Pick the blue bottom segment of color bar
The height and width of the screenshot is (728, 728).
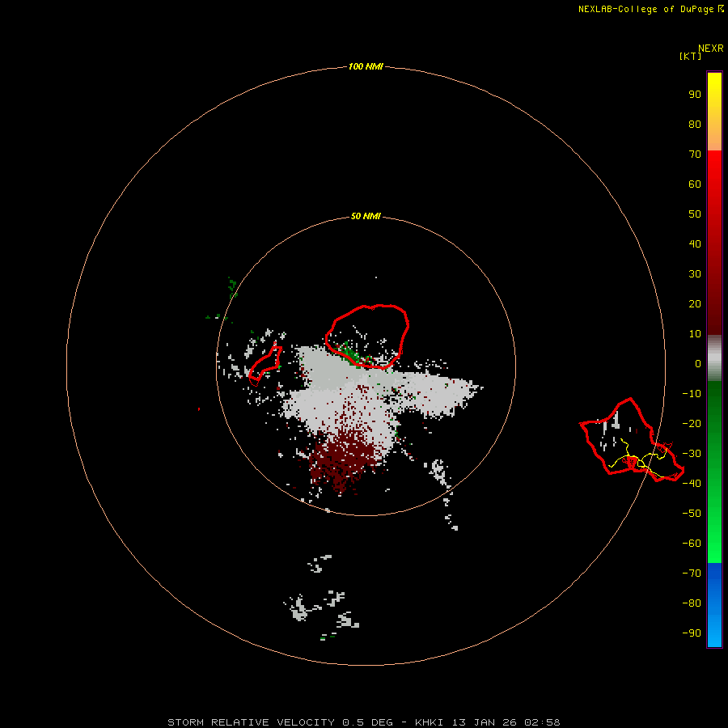point(714,605)
